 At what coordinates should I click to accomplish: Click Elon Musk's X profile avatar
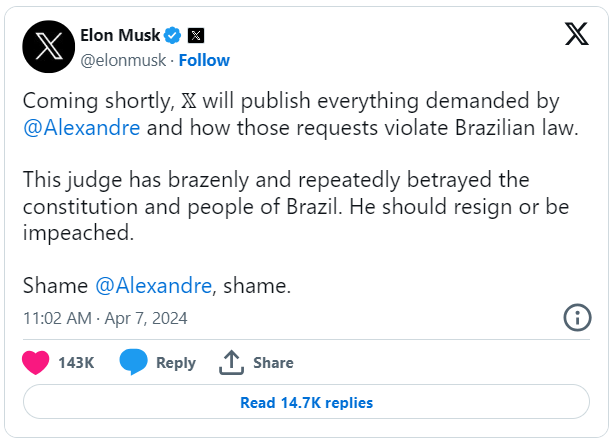coord(49,47)
